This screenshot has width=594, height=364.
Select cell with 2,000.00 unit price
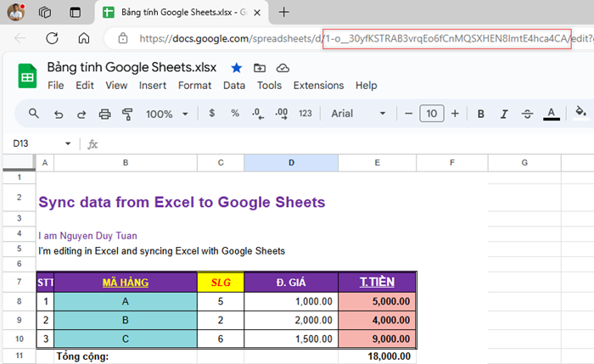(291, 321)
